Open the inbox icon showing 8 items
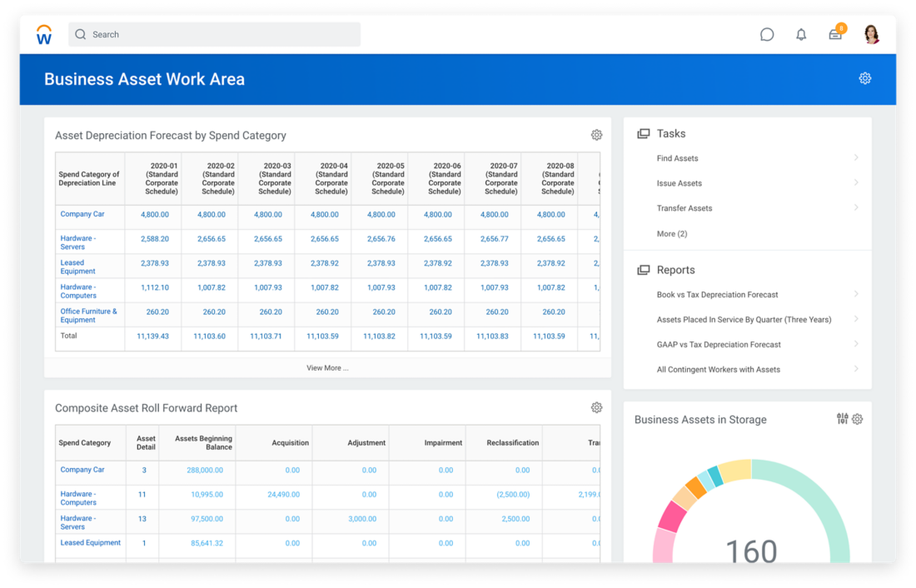916x588 pixels. click(x=834, y=34)
